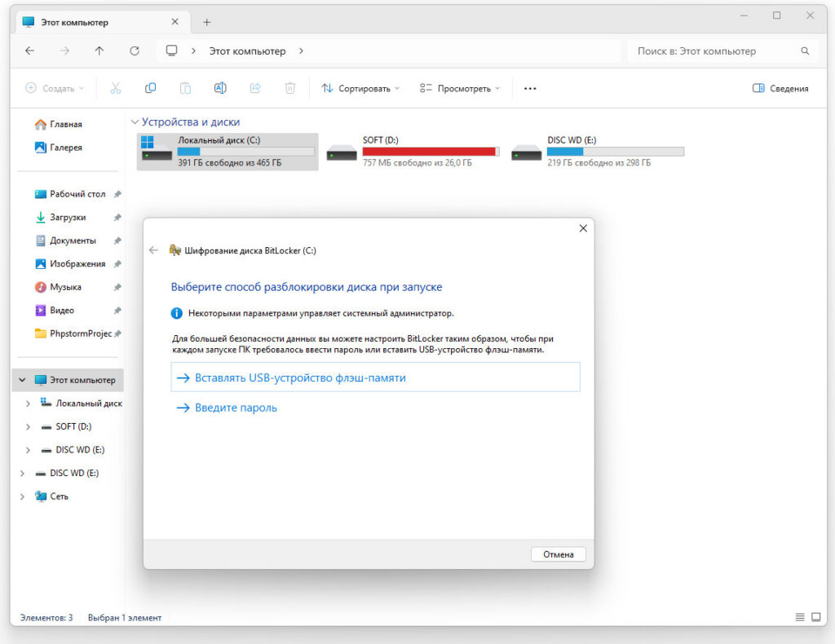
Task: Open a new tab with plus button
Action: [206, 22]
